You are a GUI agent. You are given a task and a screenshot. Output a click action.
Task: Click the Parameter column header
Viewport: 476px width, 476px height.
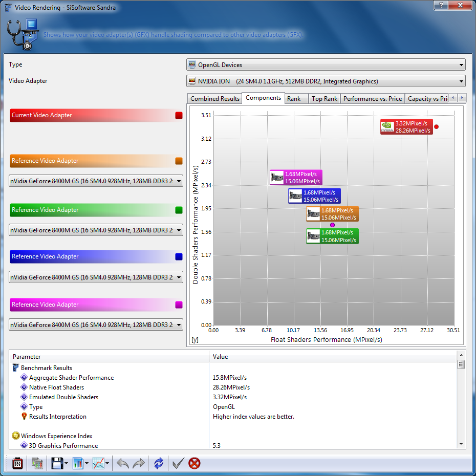click(x=110, y=357)
